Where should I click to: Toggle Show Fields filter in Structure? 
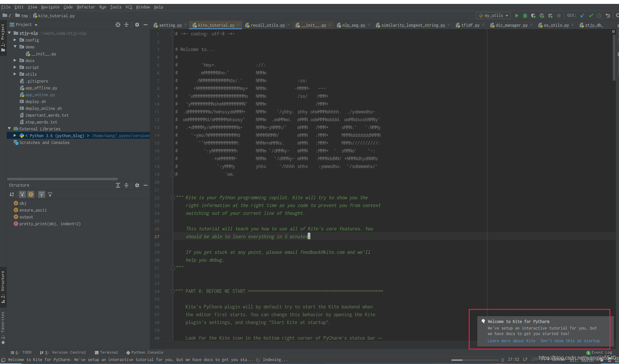click(x=31, y=194)
